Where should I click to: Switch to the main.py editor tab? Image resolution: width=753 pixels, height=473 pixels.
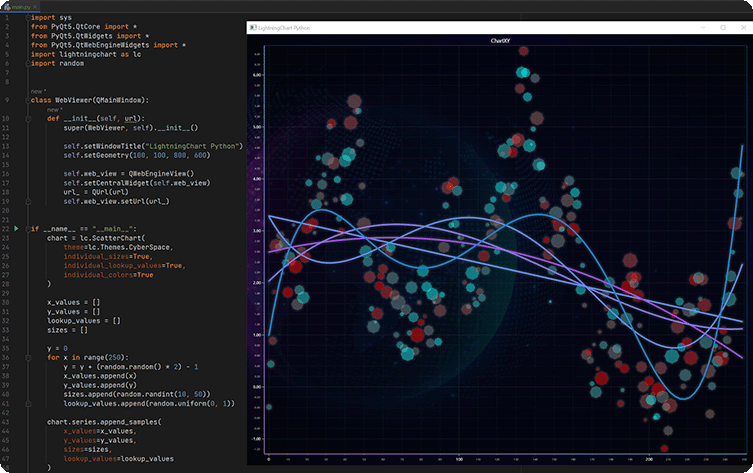(x=21, y=6)
